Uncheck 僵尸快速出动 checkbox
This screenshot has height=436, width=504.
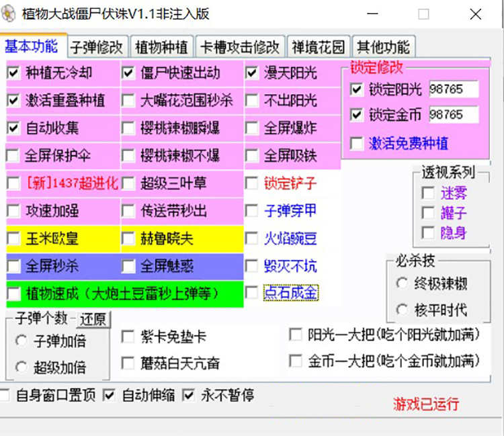128,73
